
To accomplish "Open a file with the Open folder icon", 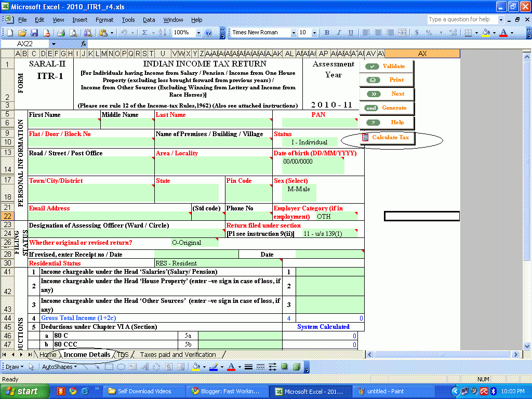I will [x=22, y=33].
